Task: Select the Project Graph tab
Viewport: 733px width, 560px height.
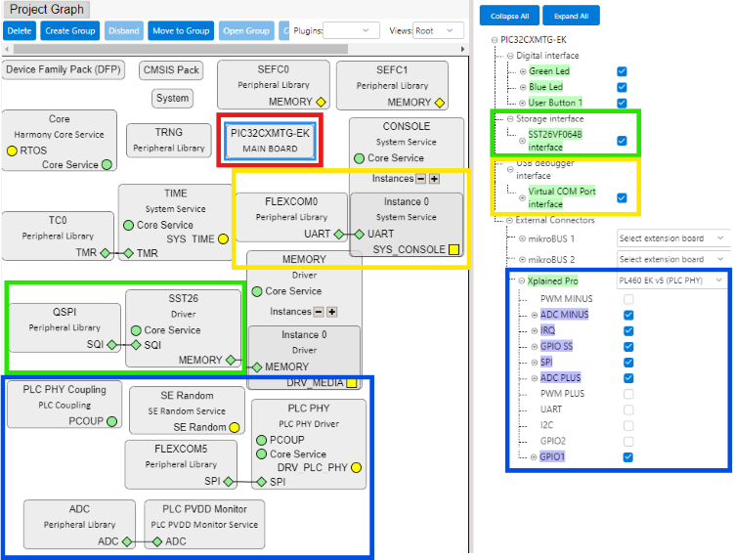Action: tap(48, 10)
